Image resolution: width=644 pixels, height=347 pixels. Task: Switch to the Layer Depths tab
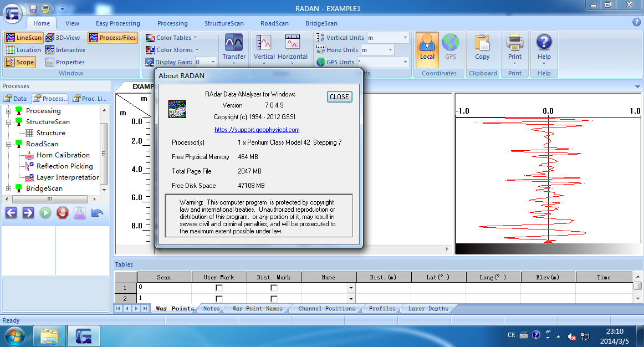pyautogui.click(x=428, y=308)
